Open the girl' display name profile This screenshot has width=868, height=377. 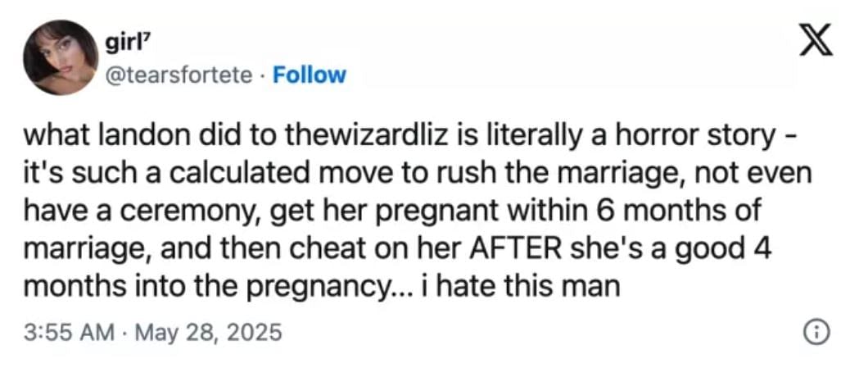pos(124,44)
